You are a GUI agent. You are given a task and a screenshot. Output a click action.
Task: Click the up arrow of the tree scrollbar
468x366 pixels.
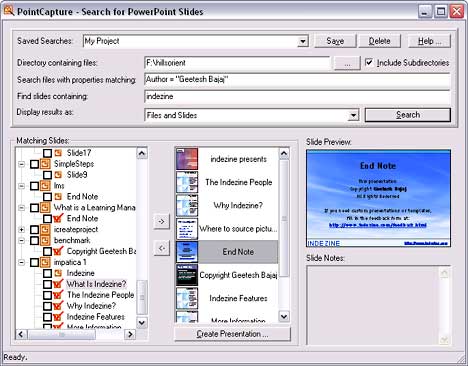point(142,153)
